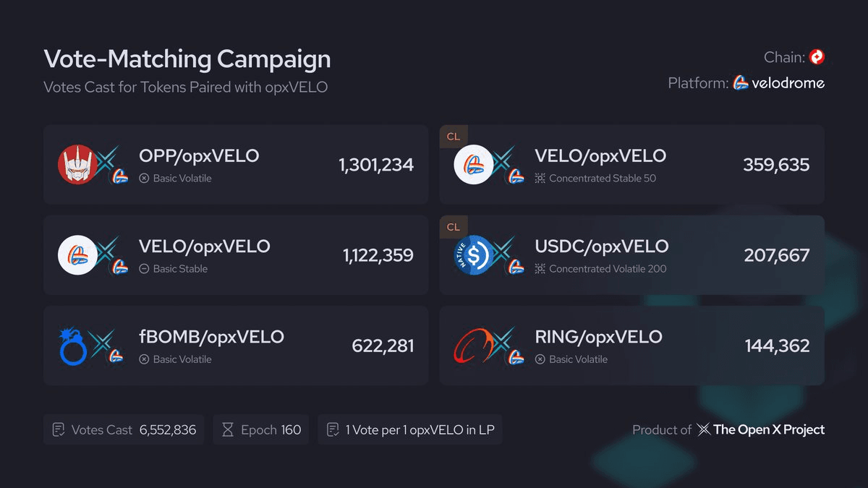Click the red chain logo icon
This screenshot has height=488, width=868.
[x=817, y=57]
